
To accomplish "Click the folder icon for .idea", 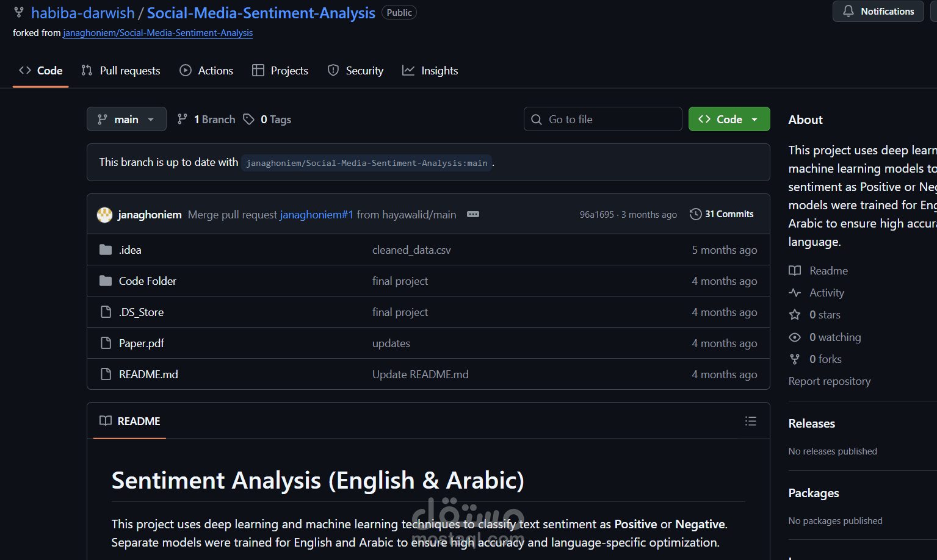I will tap(106, 249).
